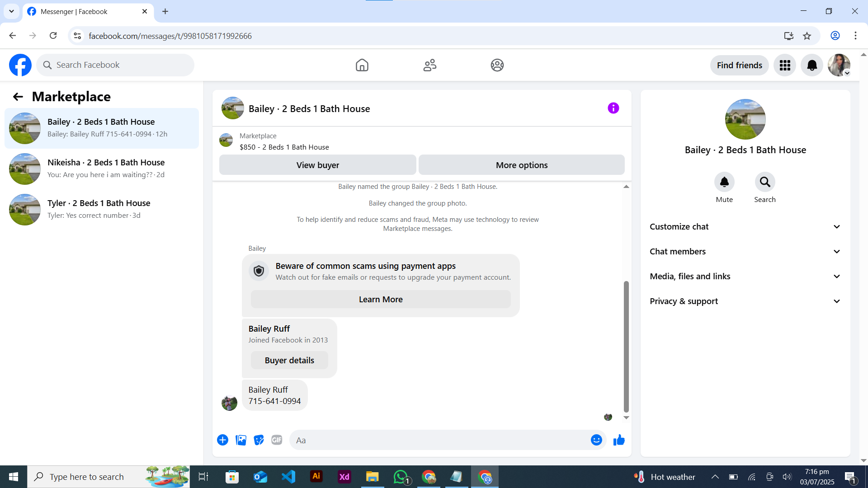Open the Facebook menu grid icon
Viewport: 868px width, 488px height.
pyautogui.click(x=785, y=66)
